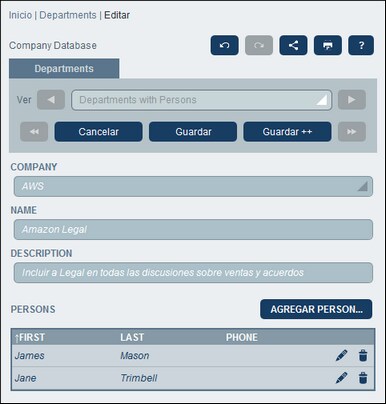Delete Jane Trimbell with trash icon
This screenshot has width=386, height=404.
click(363, 378)
